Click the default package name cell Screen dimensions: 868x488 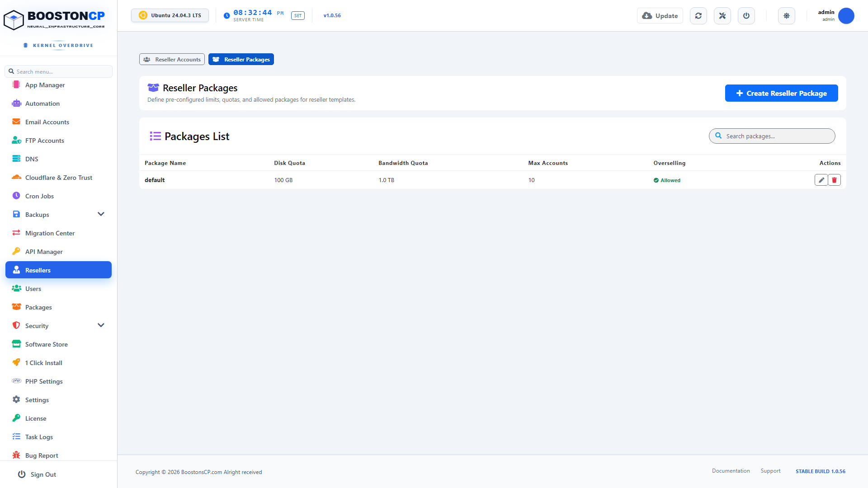point(155,180)
